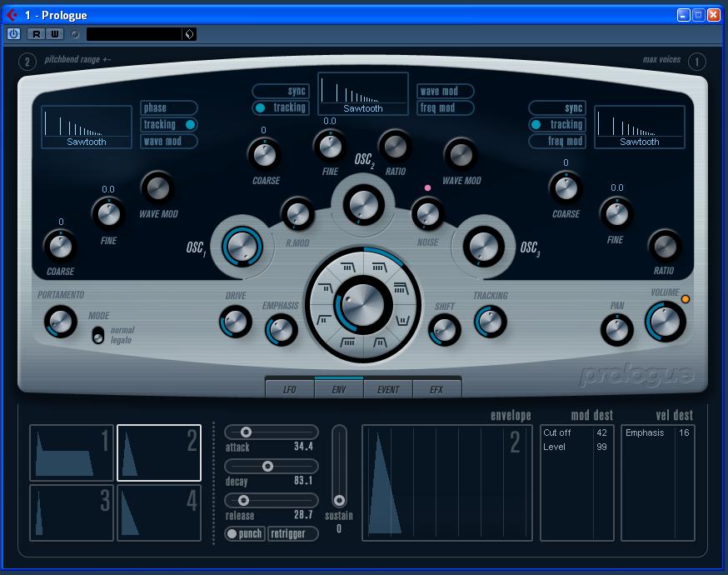Screen dimensions: 728x575
Task: Change the pitchbend range value
Action: pos(27,62)
